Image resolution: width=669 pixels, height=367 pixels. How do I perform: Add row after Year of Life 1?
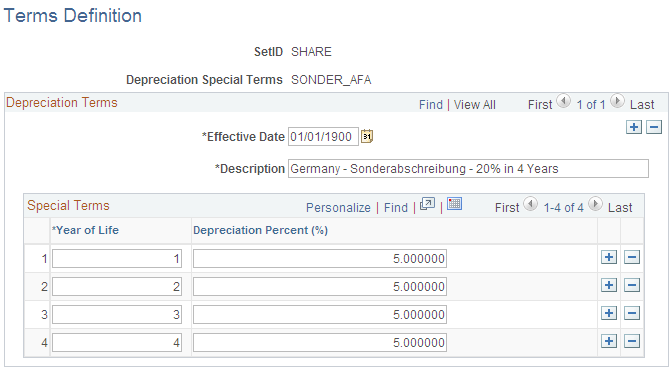609,257
